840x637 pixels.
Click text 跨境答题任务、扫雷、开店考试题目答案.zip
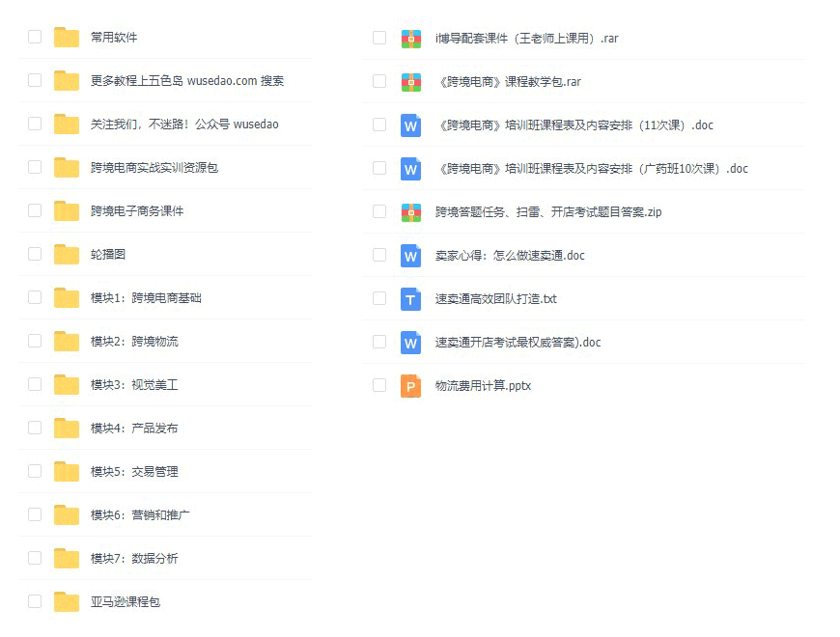pos(548,212)
